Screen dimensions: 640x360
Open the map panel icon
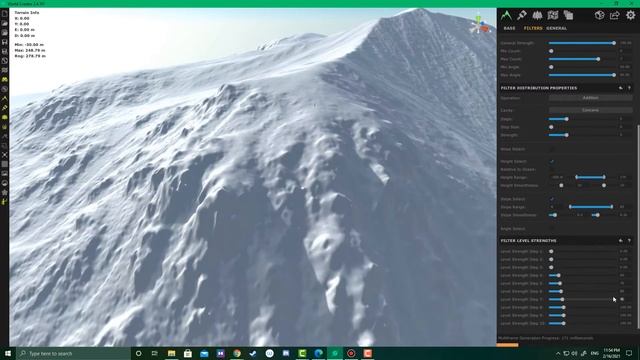click(553, 16)
